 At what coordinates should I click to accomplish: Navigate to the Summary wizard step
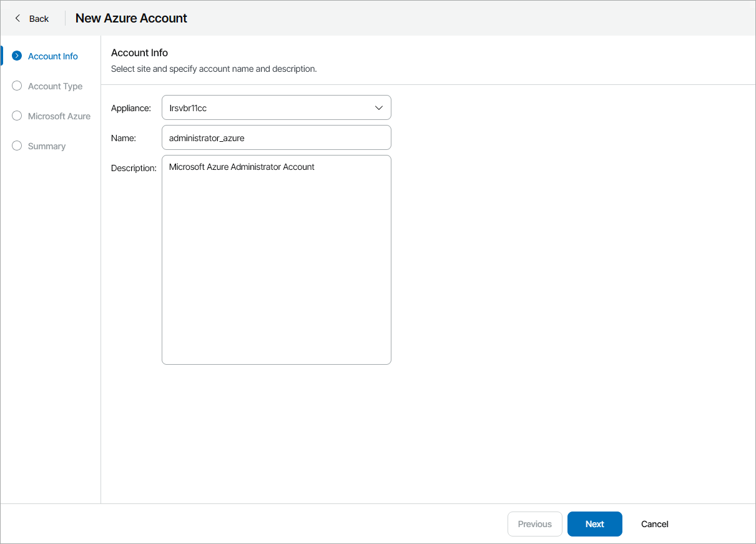(46, 146)
